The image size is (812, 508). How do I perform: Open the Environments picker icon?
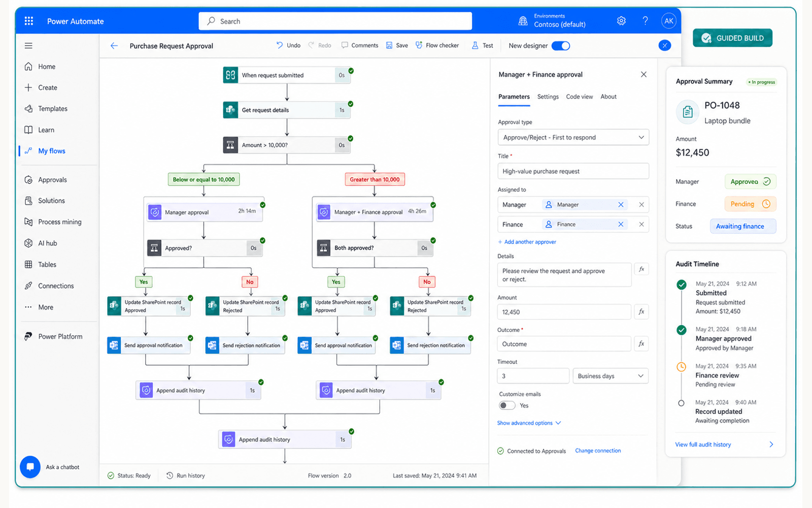point(523,21)
